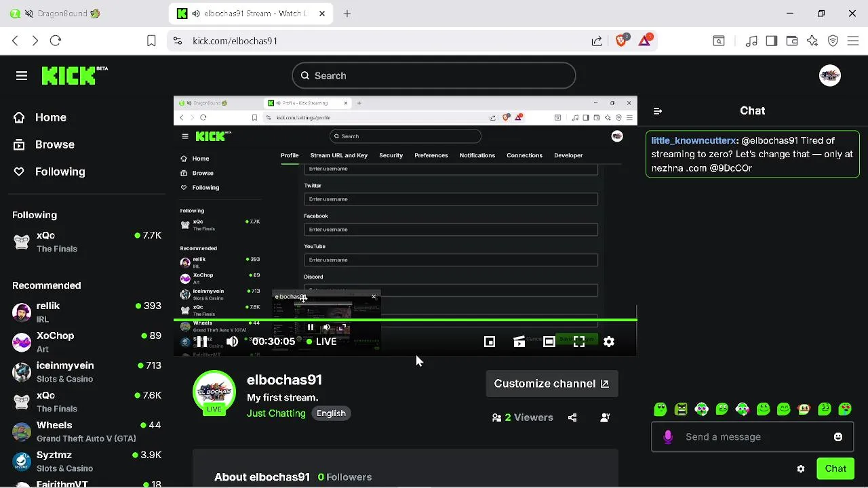
Task: Reload the page
Action: coord(56,41)
